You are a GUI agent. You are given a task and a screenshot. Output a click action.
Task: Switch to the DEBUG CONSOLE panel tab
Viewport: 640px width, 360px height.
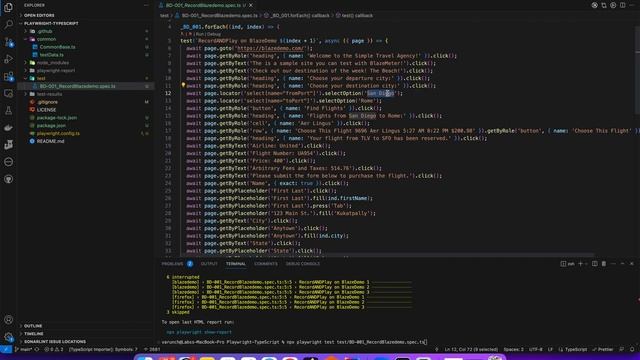coord(302,264)
